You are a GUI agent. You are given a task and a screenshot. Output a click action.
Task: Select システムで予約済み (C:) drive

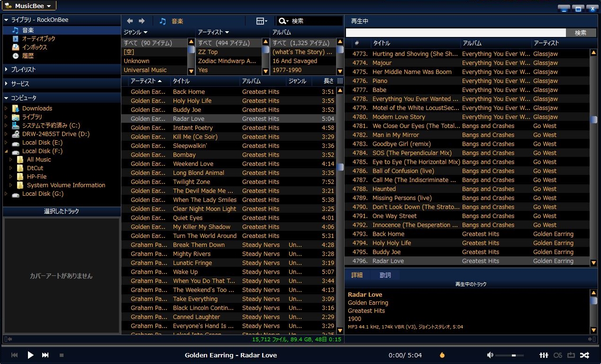51,125
